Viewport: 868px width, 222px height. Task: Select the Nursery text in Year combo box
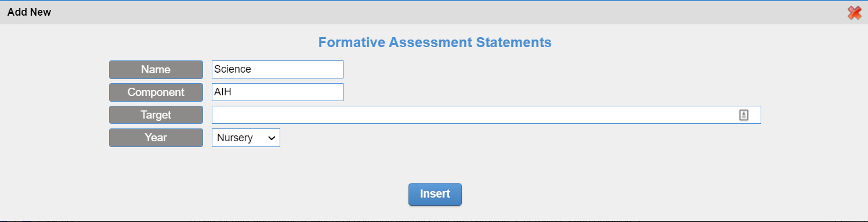pyautogui.click(x=235, y=138)
